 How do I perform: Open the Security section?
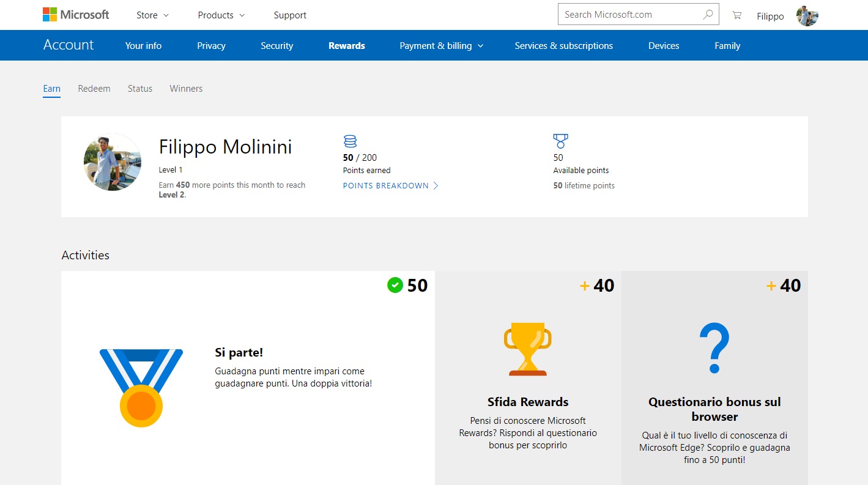pyautogui.click(x=276, y=46)
